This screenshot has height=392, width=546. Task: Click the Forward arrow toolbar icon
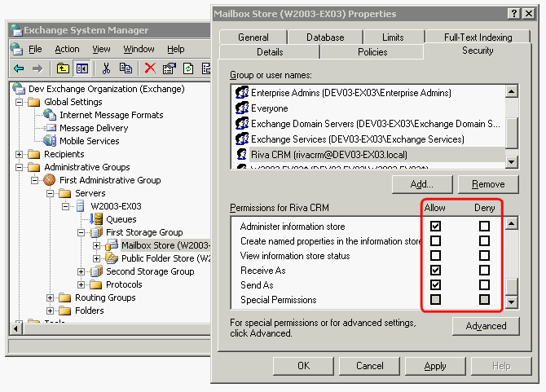(x=37, y=68)
